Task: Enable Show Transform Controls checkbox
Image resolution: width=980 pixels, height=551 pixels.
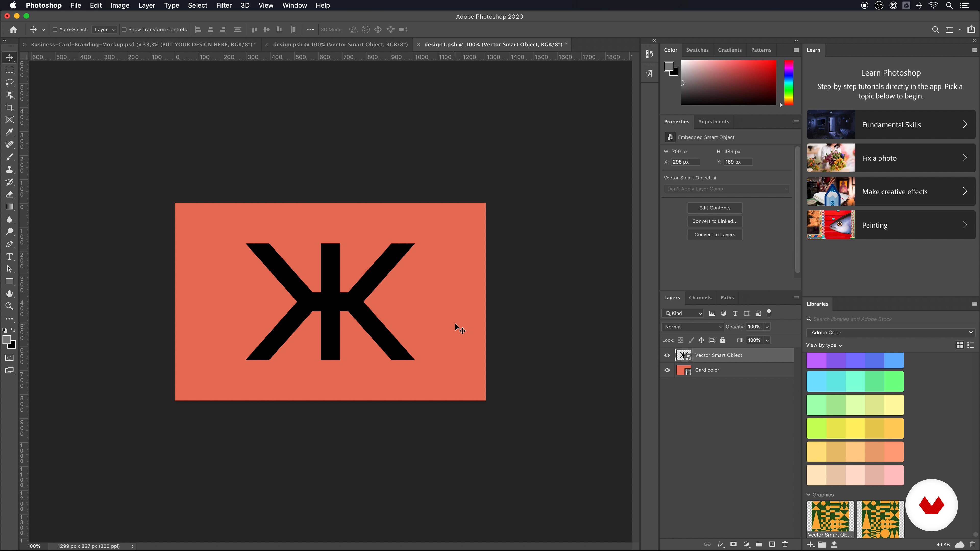Action: click(124, 29)
